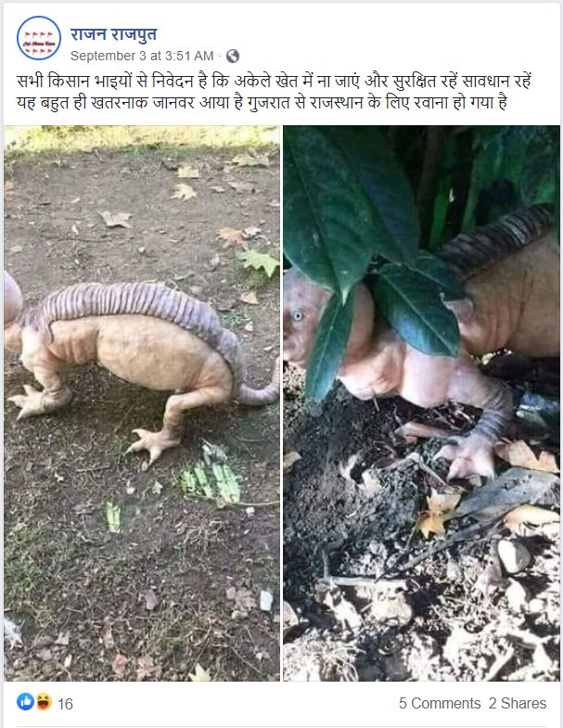Screen dimensions: 563x728
Task: Open the left photo of the creature
Action: [x=142, y=403]
